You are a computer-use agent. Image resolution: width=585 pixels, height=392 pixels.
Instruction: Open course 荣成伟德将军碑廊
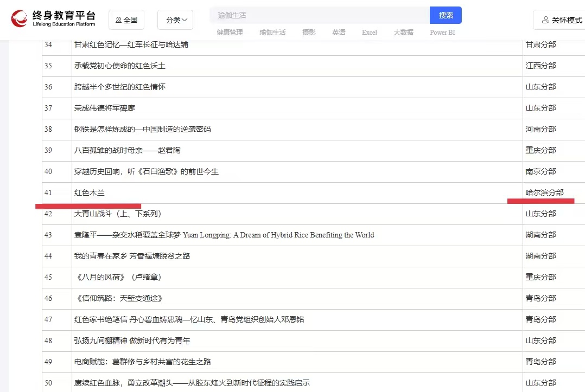click(105, 108)
